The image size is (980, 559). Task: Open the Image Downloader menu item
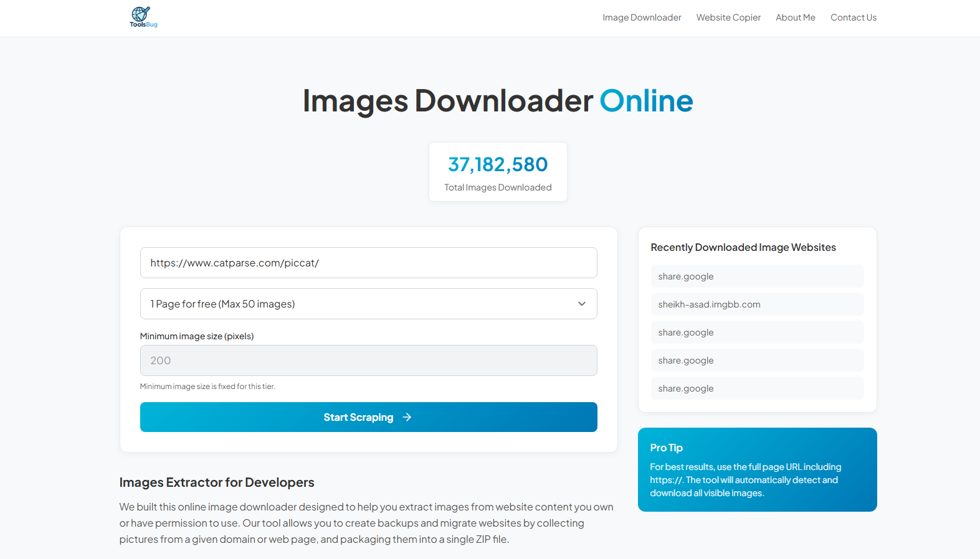click(642, 17)
